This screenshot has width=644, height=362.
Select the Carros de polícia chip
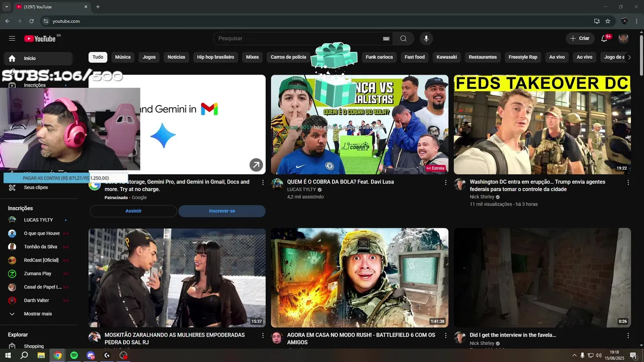[x=288, y=57]
